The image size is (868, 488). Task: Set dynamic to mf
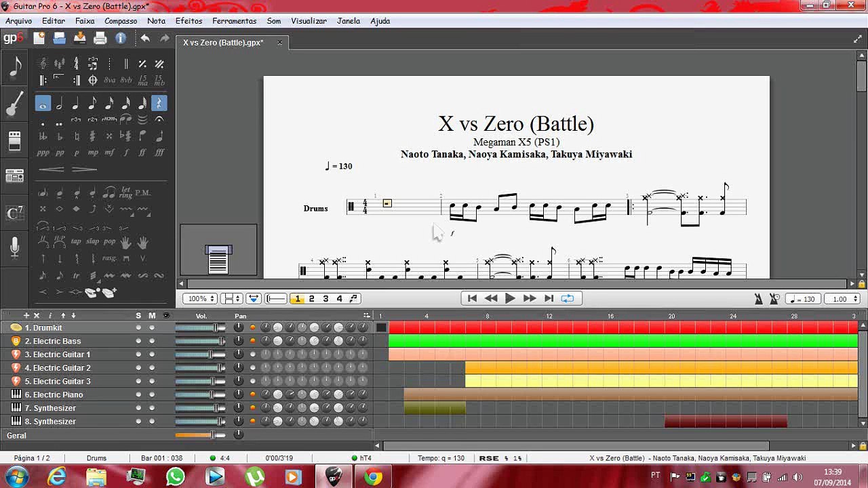[x=109, y=152]
